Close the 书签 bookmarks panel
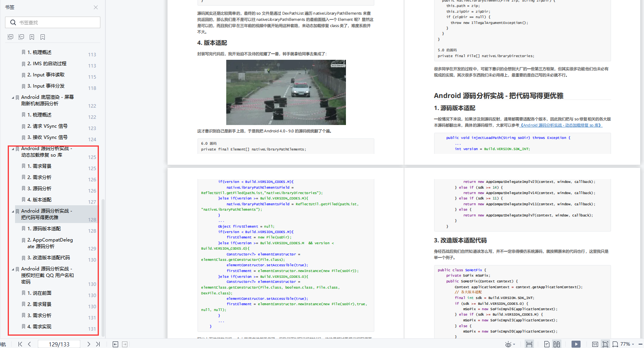 (96, 7)
